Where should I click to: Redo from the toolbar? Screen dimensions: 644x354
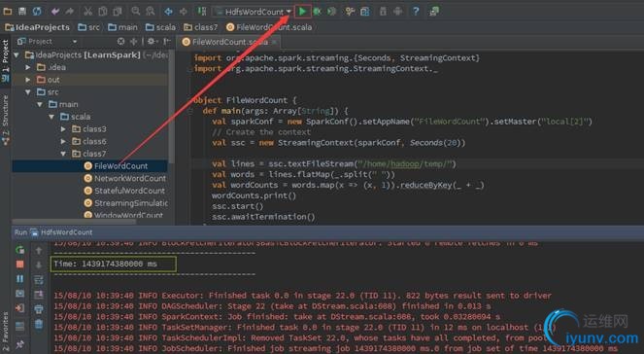pyautogui.click(x=69, y=12)
